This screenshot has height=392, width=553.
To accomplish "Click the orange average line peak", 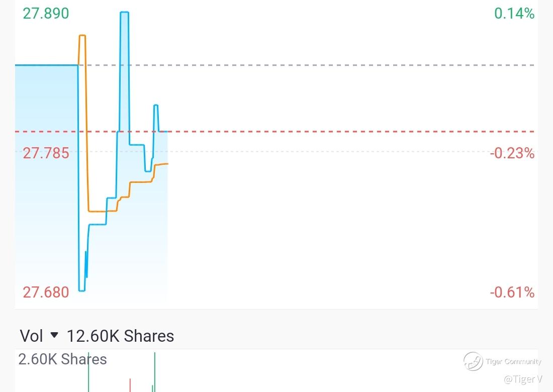I will tap(82, 36).
